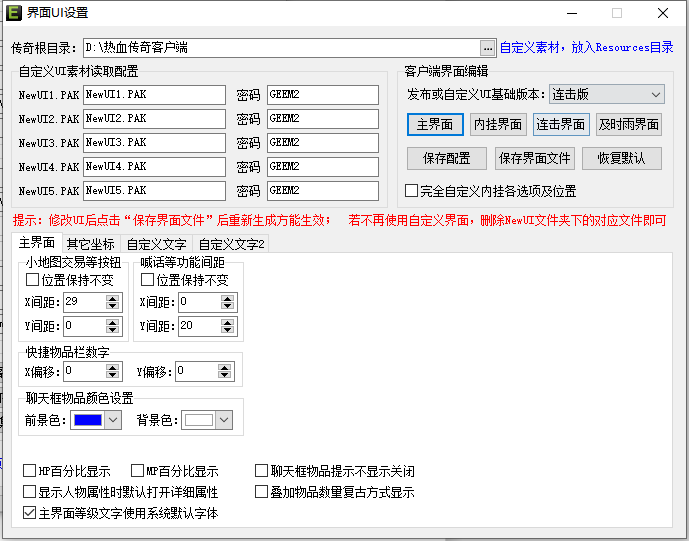689x541 pixels.
Task: Edit 密码 field for NewUI5.PAK
Action: [323, 191]
